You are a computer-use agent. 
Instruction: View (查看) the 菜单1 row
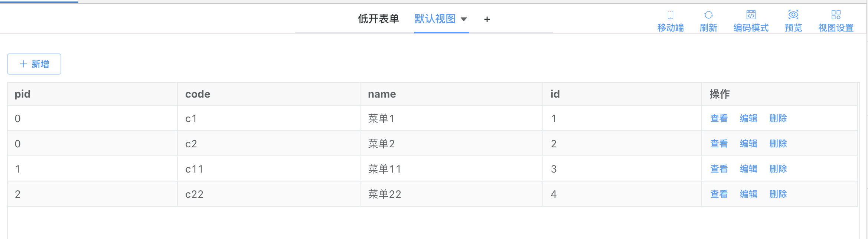(x=719, y=118)
